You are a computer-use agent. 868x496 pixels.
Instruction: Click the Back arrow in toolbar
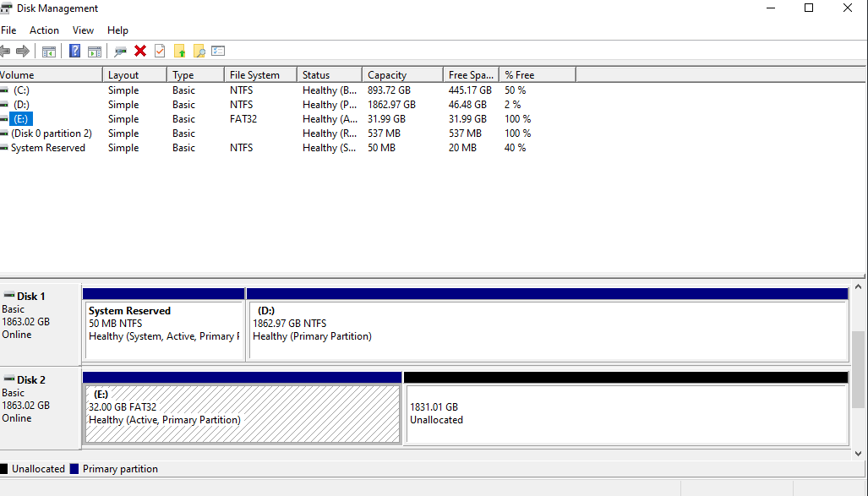(6, 52)
